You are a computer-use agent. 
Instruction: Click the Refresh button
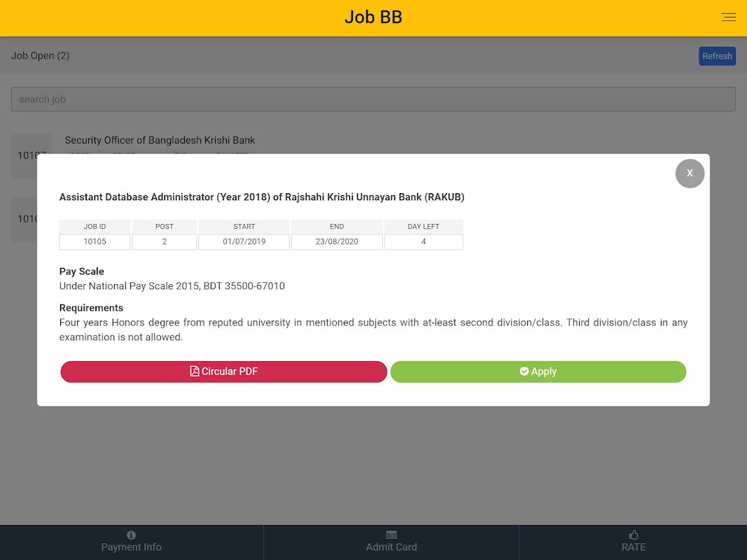pos(717,56)
